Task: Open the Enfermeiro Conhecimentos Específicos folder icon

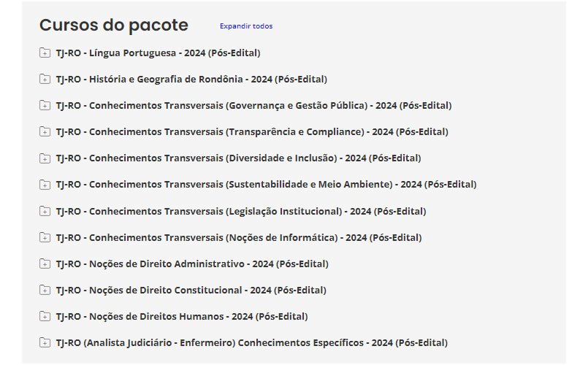Action: coord(45,342)
